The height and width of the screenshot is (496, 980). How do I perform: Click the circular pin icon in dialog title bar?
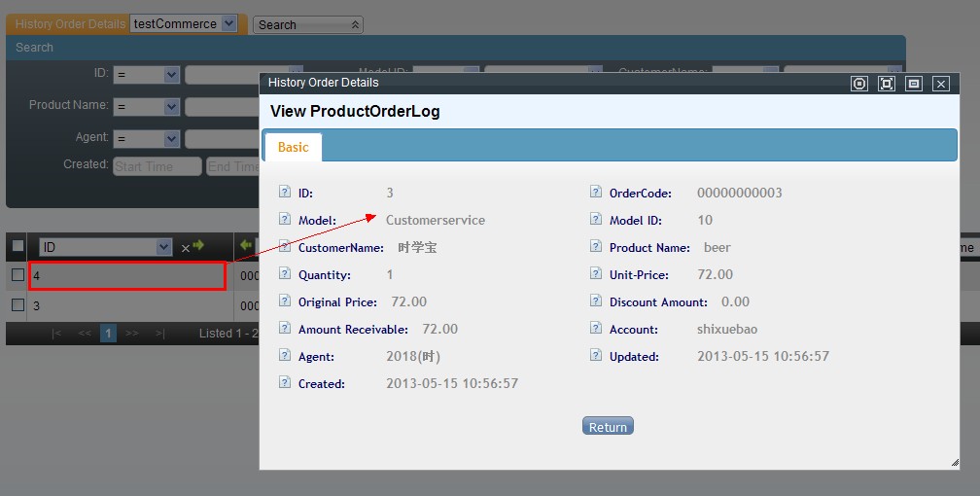point(858,84)
